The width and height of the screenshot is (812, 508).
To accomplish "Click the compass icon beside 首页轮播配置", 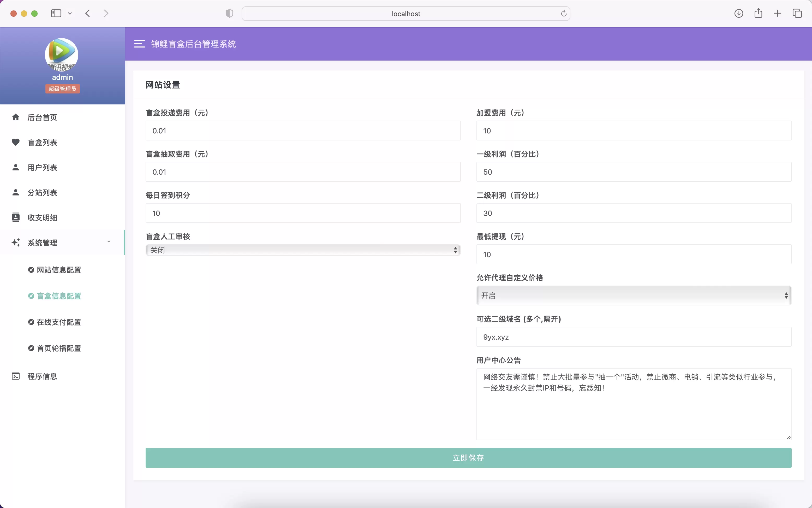I will point(31,348).
